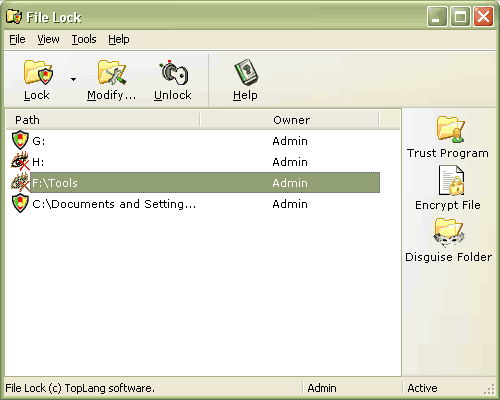Maximize the File Lock window
This screenshot has width=500, height=400.
461,17
